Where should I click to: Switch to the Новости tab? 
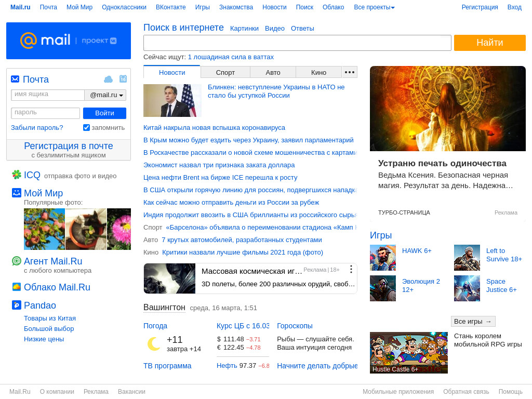(x=172, y=72)
